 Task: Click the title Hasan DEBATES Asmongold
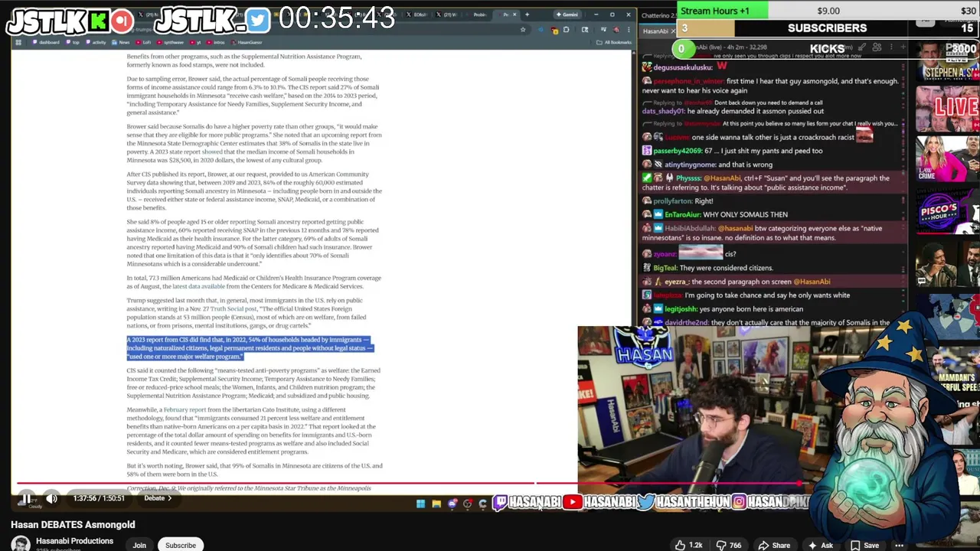73,525
